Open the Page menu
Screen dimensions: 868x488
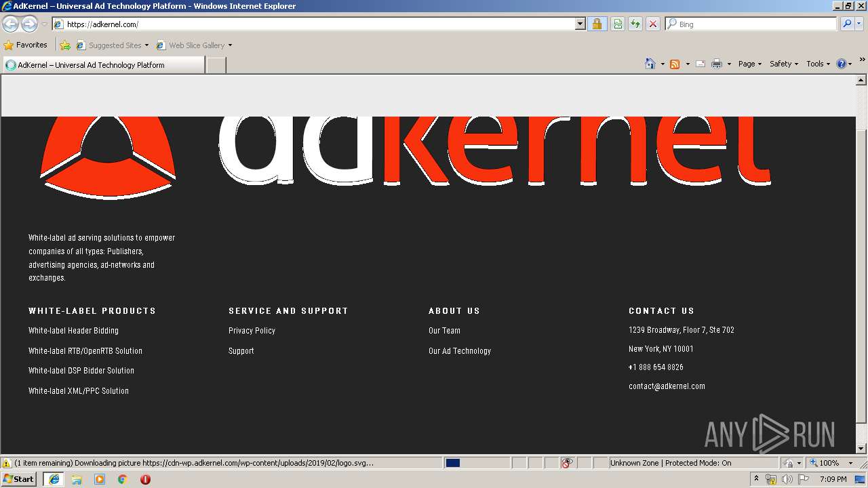click(x=750, y=64)
